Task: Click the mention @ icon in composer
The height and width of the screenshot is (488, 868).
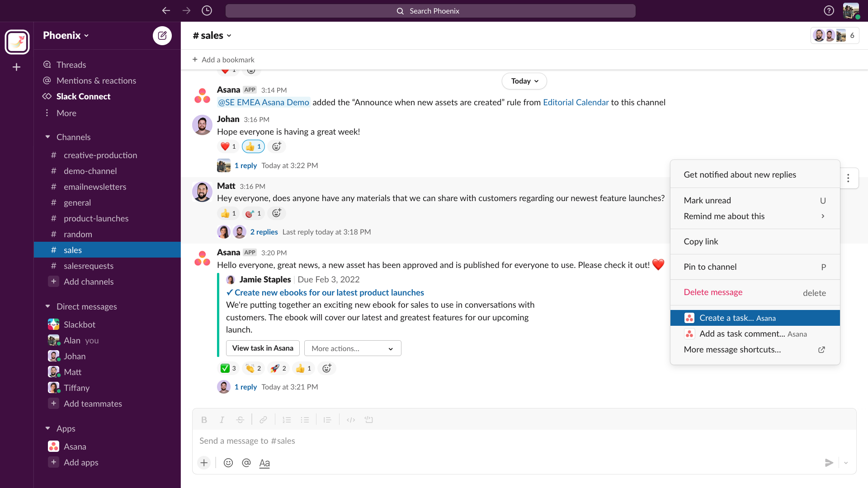Action: pos(246,463)
